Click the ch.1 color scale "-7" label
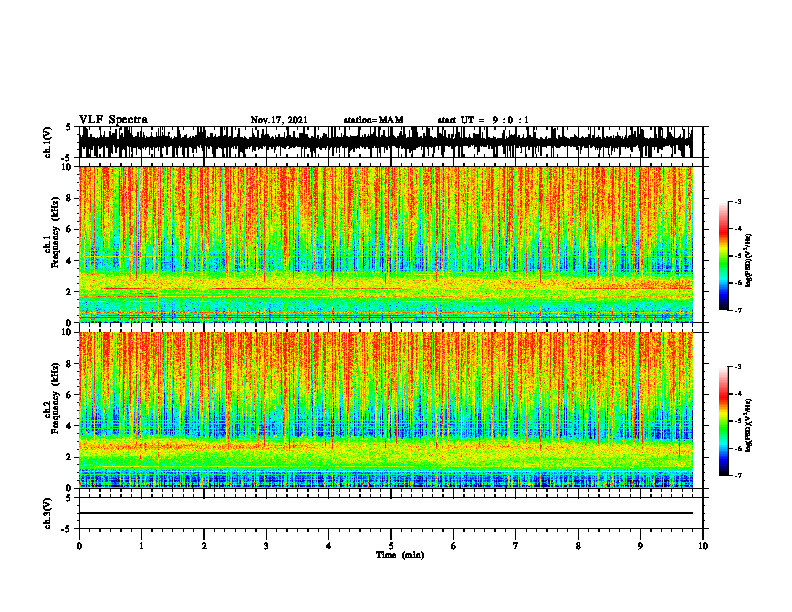This screenshot has height=612, width=792. tap(738, 310)
